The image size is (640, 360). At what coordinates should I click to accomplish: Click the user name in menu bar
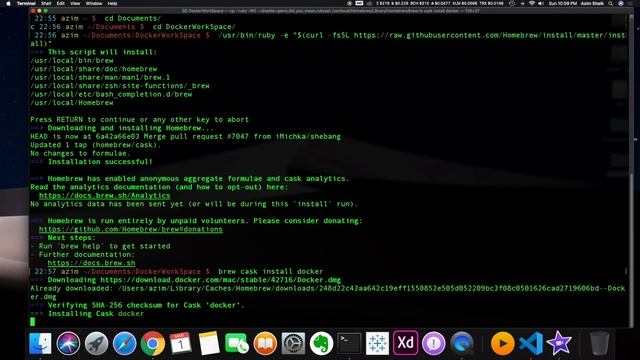(x=592, y=3)
